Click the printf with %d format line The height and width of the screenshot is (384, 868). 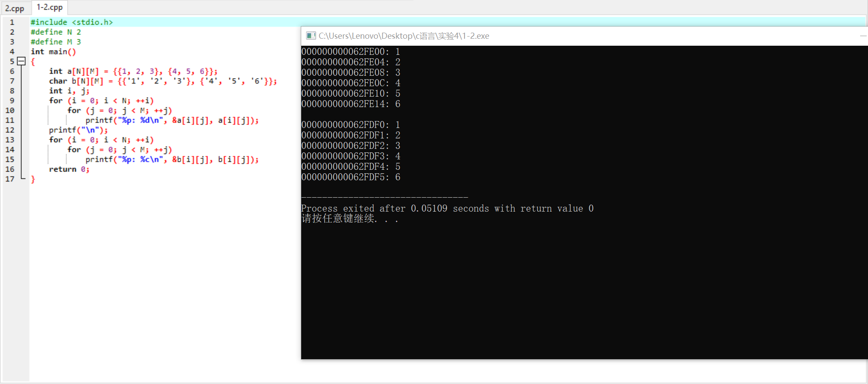(x=172, y=120)
